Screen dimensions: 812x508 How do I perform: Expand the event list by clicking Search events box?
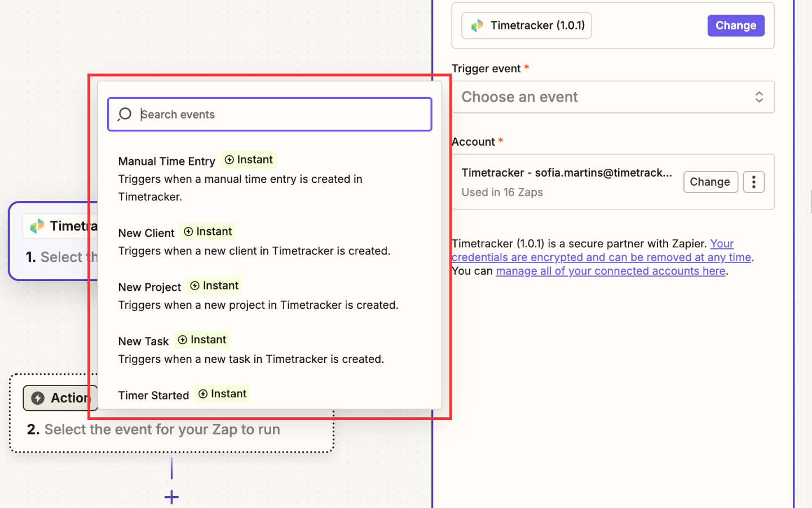point(270,114)
